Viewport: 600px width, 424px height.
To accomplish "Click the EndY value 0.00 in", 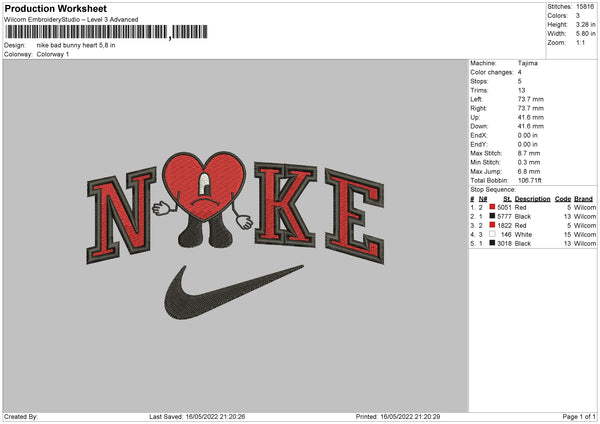I will click(x=528, y=144).
